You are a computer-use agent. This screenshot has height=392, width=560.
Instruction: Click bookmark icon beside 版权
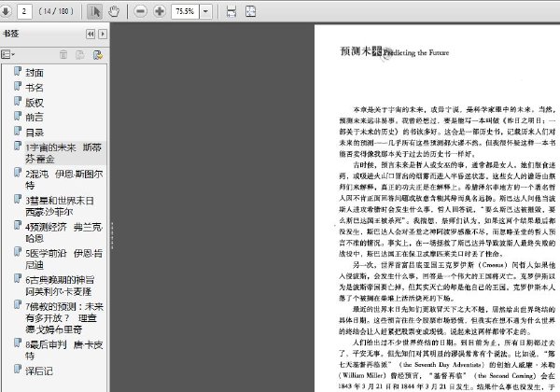(x=18, y=102)
